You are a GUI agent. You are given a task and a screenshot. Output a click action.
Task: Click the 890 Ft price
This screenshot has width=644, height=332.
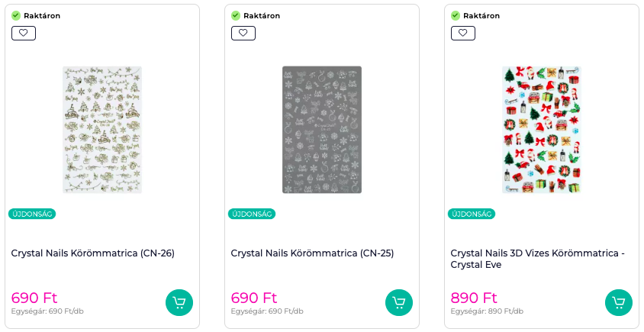click(474, 298)
